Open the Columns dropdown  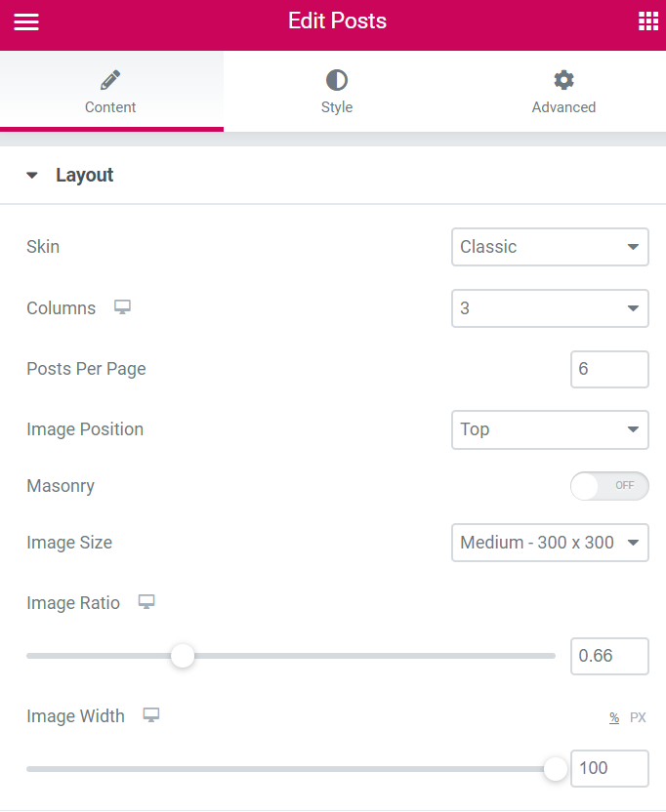point(550,308)
